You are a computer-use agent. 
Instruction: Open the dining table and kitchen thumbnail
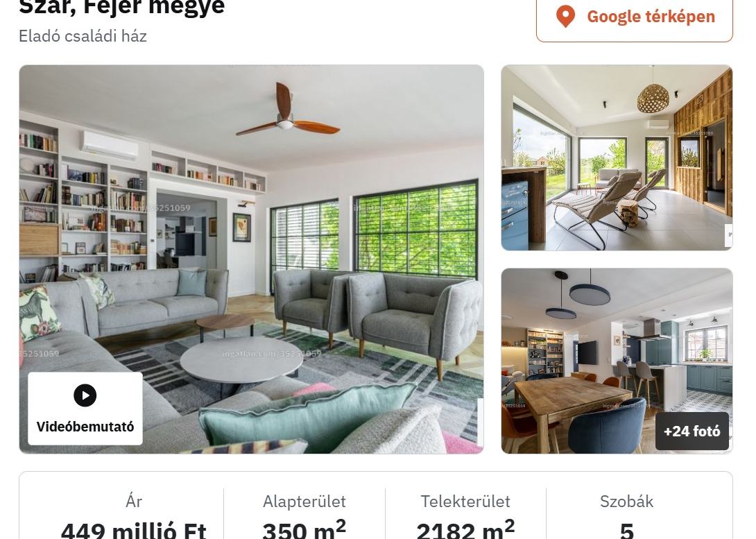[617, 361]
